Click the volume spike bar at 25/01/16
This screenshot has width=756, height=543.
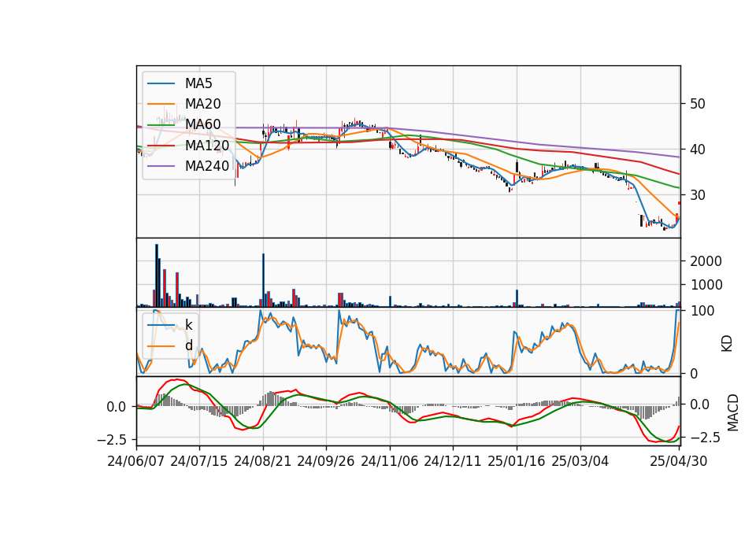517,298
